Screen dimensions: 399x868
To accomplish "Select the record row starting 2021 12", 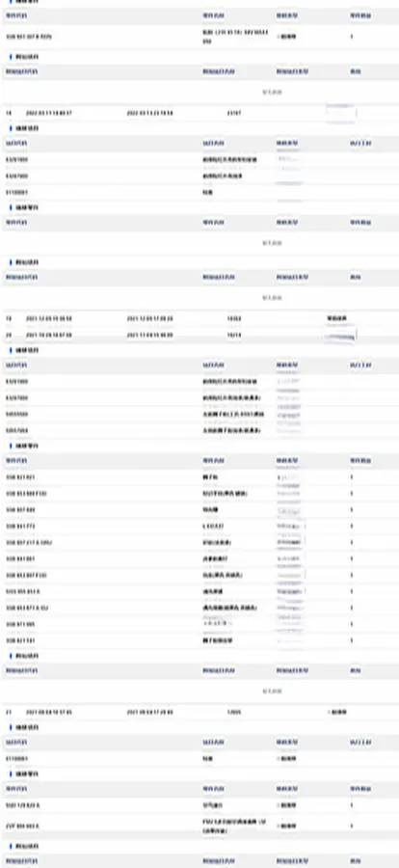I will (199, 319).
